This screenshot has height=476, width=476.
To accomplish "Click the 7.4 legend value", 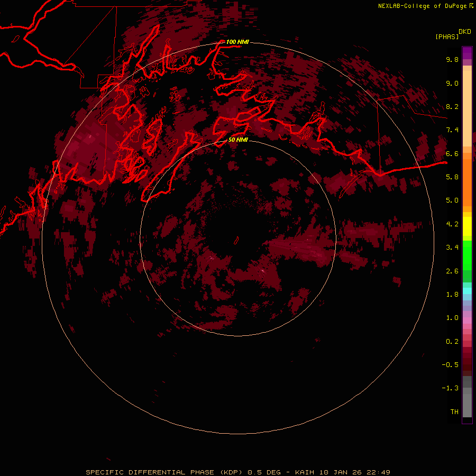I will (x=452, y=130).
